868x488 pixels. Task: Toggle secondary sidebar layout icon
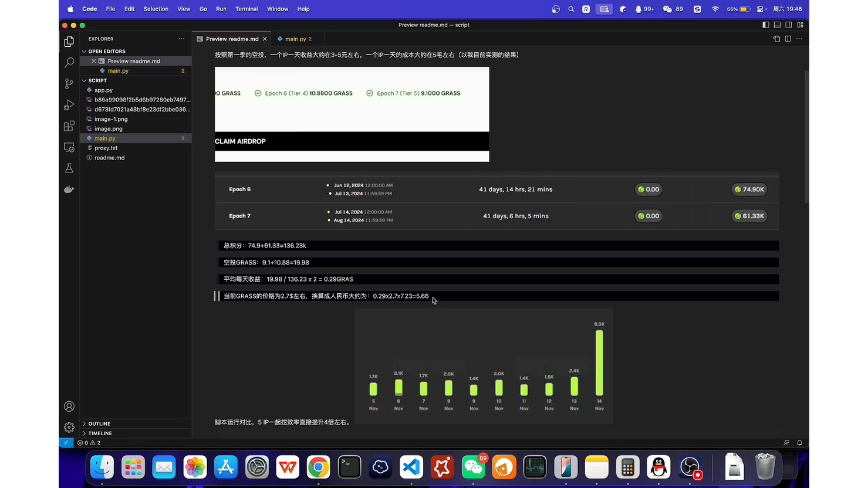[x=789, y=25]
